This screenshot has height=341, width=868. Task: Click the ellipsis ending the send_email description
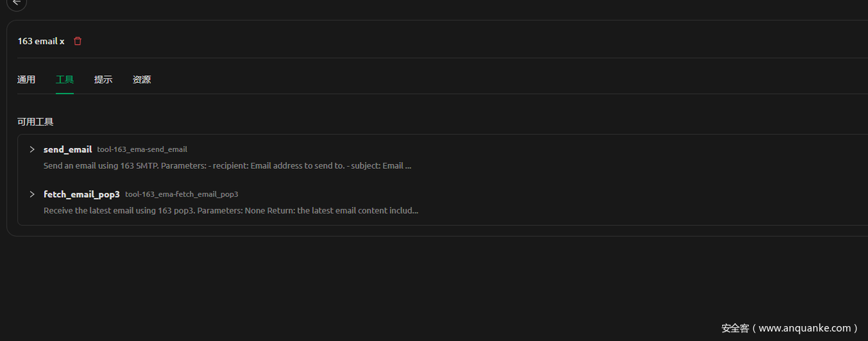pos(408,166)
